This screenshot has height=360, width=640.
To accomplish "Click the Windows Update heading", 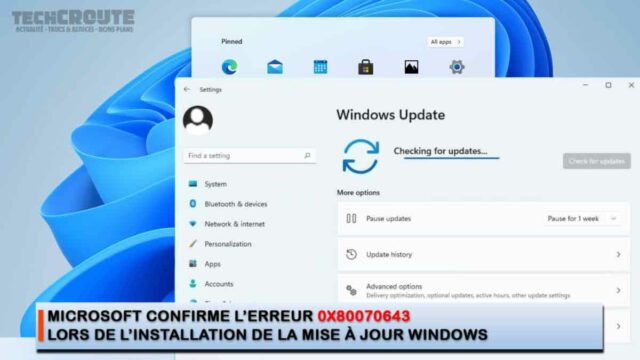I will (x=391, y=115).
